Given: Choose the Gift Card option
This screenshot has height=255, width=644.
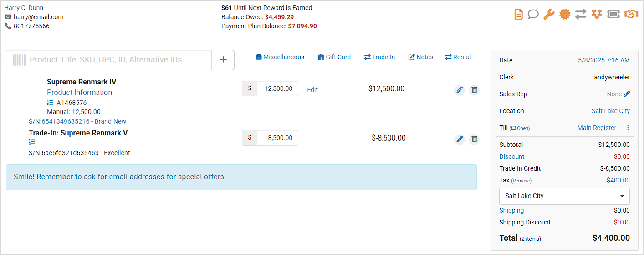Looking at the screenshot, I should click(x=334, y=57).
